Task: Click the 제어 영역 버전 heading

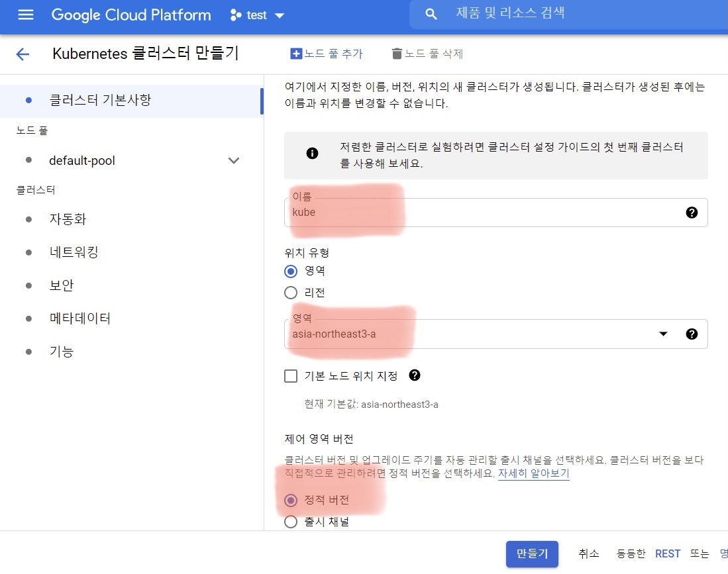Action: (x=319, y=439)
